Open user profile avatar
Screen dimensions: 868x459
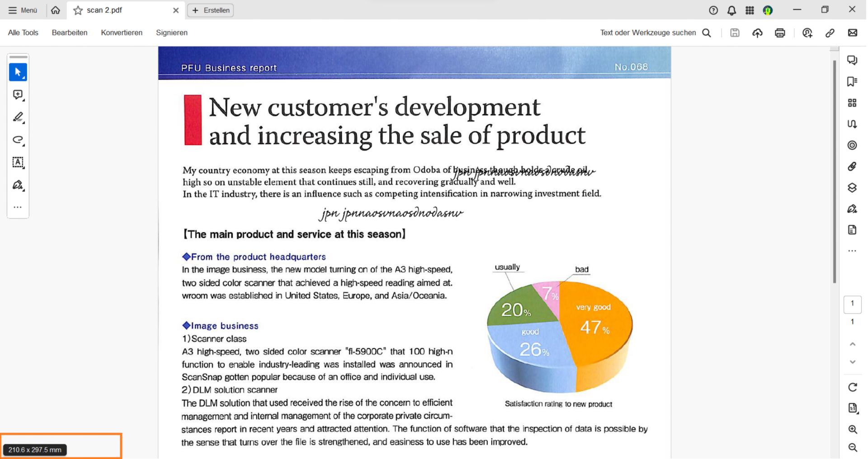[768, 10]
